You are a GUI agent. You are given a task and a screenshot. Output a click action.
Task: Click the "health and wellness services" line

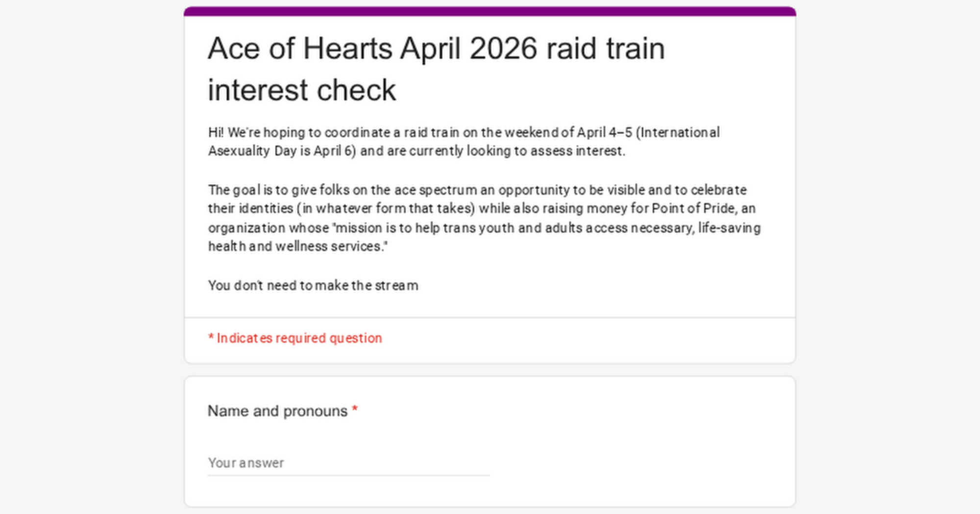point(297,246)
